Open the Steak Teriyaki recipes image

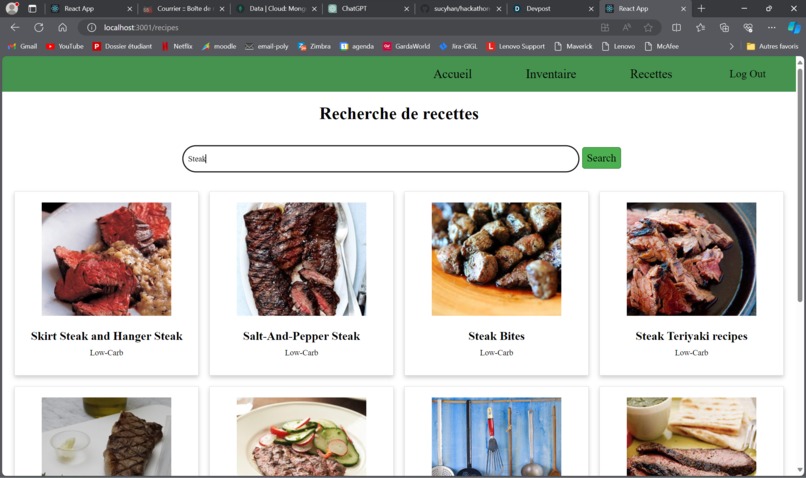pos(691,259)
